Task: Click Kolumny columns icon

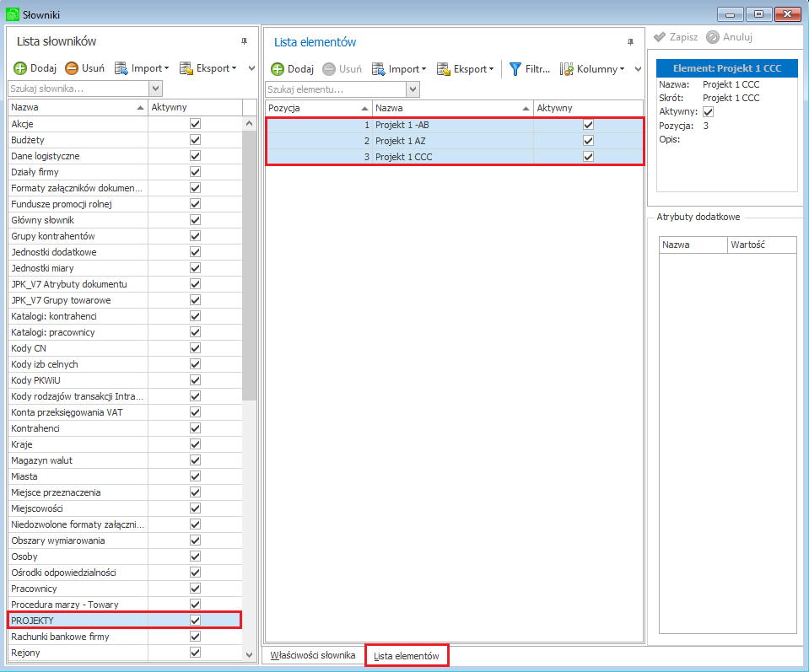Action: [567, 69]
